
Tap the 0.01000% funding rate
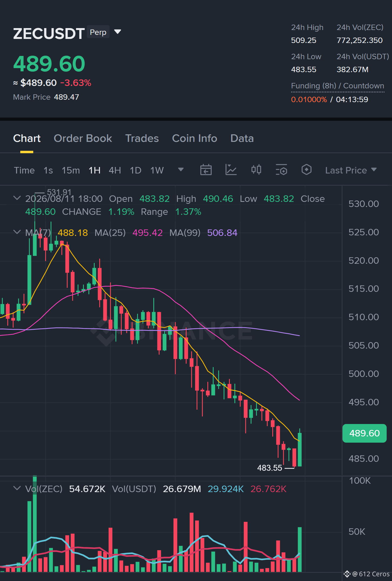coord(309,99)
